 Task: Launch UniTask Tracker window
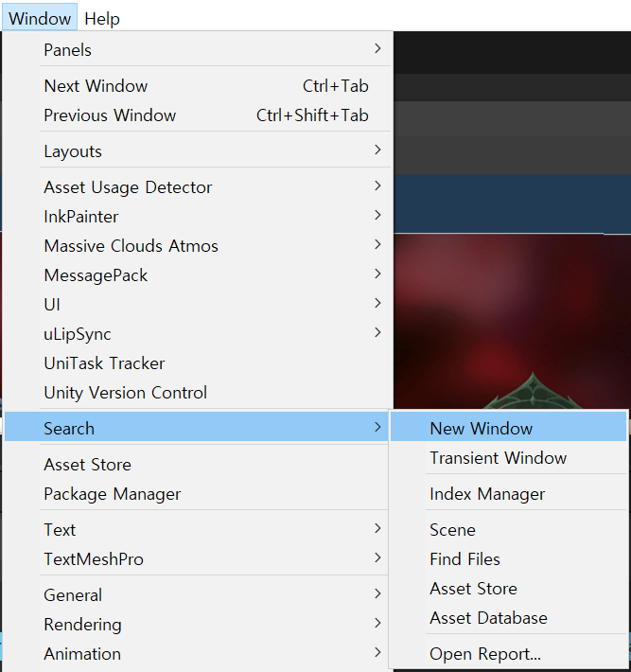(x=199, y=363)
